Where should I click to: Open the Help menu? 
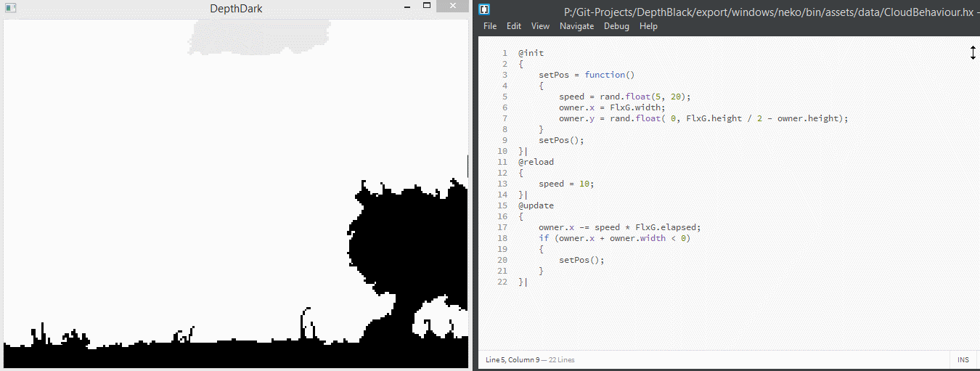click(x=648, y=26)
